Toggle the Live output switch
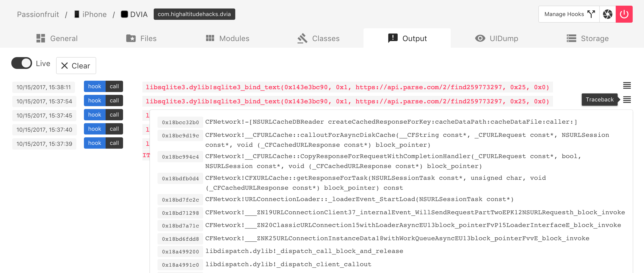 point(22,63)
